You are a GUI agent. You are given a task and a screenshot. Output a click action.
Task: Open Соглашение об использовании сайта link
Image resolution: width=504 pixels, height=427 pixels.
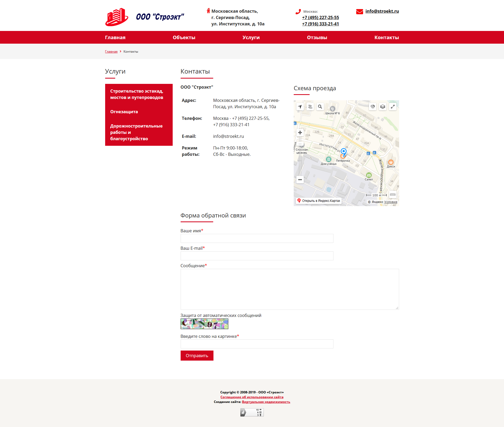(x=252, y=397)
